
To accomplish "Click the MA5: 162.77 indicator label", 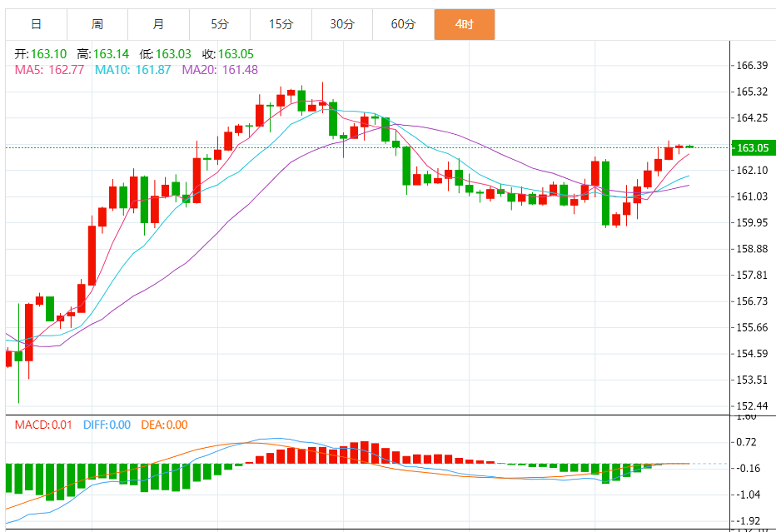I will (49, 70).
